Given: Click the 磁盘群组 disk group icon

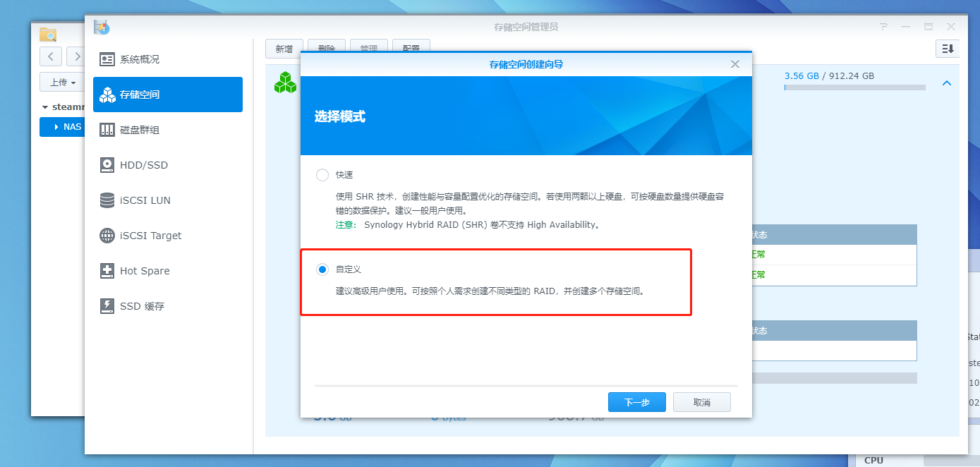Looking at the screenshot, I should (107, 130).
